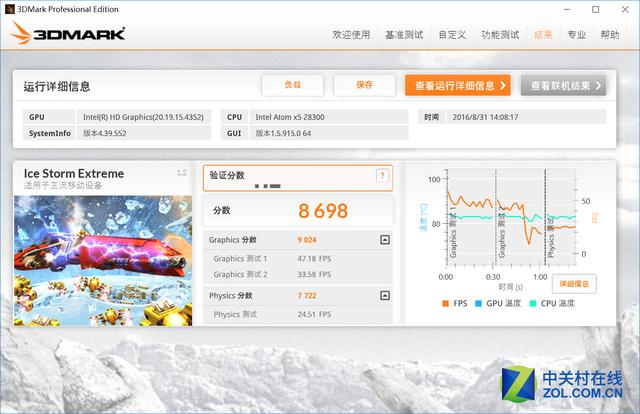Select the 结果 tab
The height and width of the screenshot is (414, 640).
click(x=543, y=35)
